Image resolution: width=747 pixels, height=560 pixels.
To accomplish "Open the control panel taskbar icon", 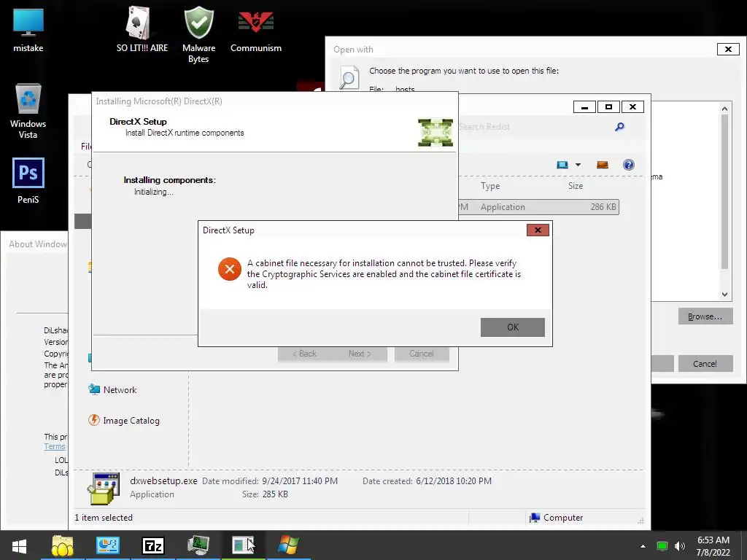I will (108, 545).
